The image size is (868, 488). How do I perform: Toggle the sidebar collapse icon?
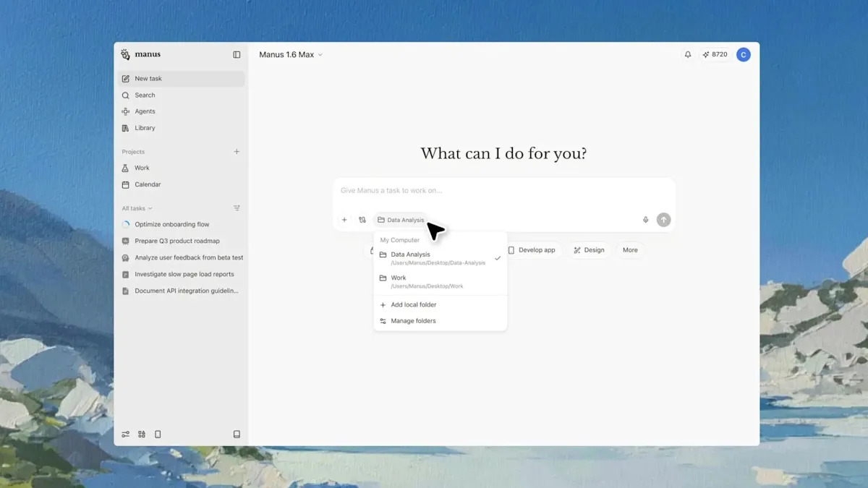[x=237, y=55]
